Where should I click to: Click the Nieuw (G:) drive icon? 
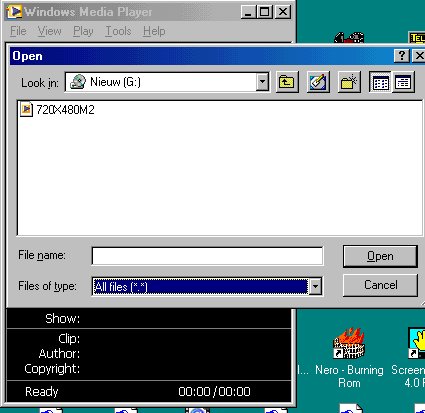(78, 82)
